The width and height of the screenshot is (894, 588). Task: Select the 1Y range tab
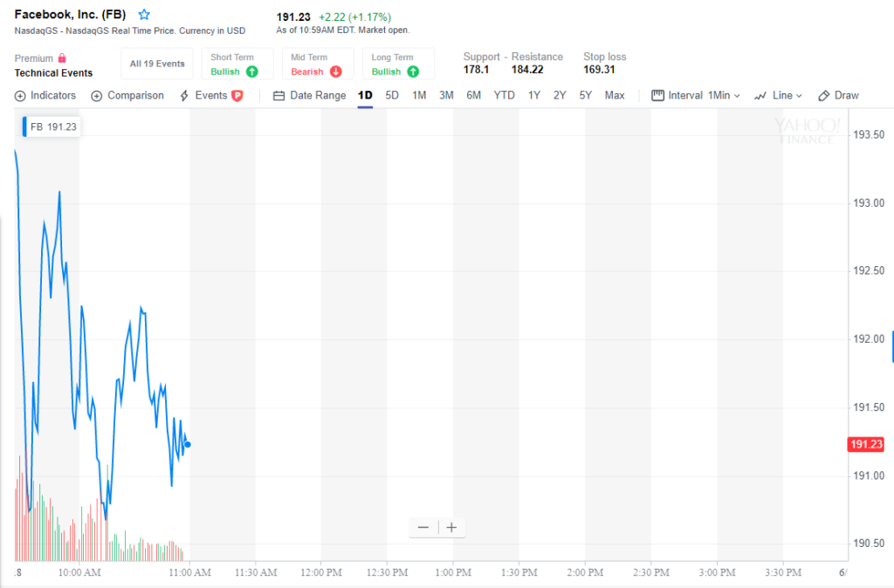coord(533,96)
